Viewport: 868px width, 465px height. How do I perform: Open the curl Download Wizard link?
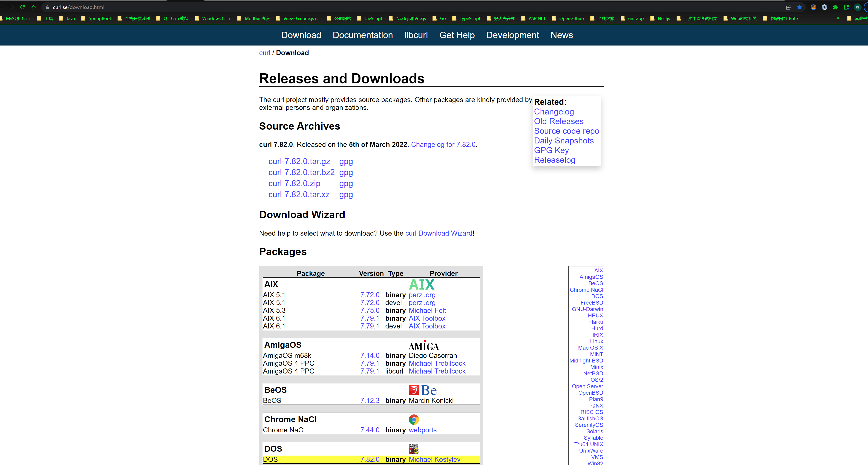pos(438,233)
